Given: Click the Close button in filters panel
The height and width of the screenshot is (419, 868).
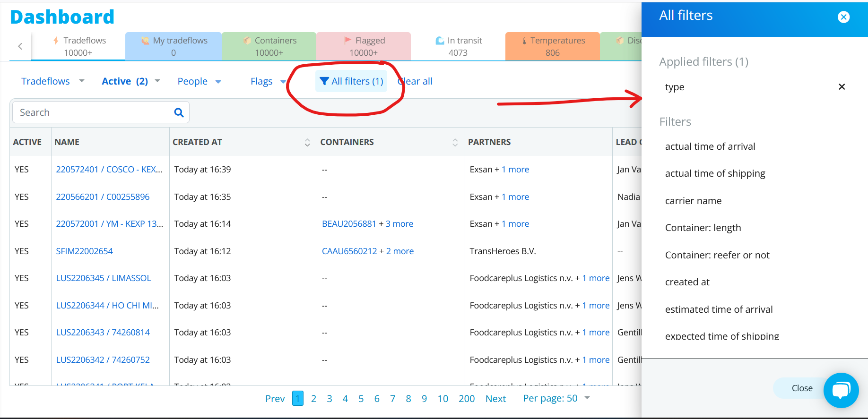Looking at the screenshot, I should point(802,388).
